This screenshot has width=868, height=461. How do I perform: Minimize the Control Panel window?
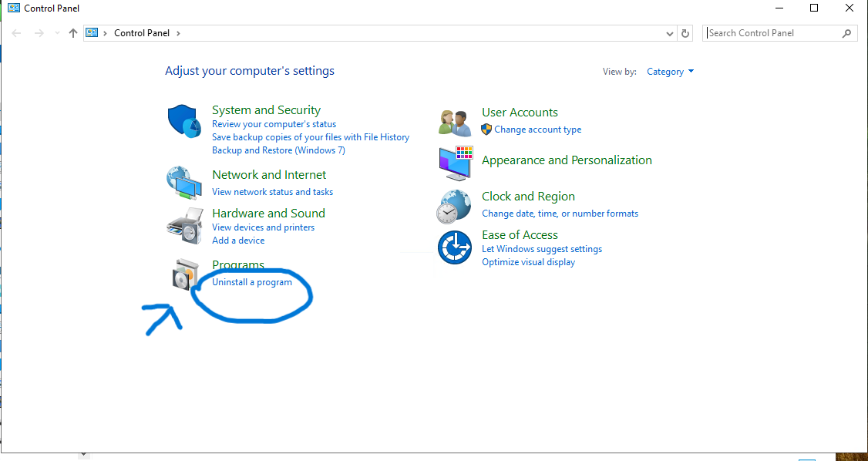click(x=779, y=8)
